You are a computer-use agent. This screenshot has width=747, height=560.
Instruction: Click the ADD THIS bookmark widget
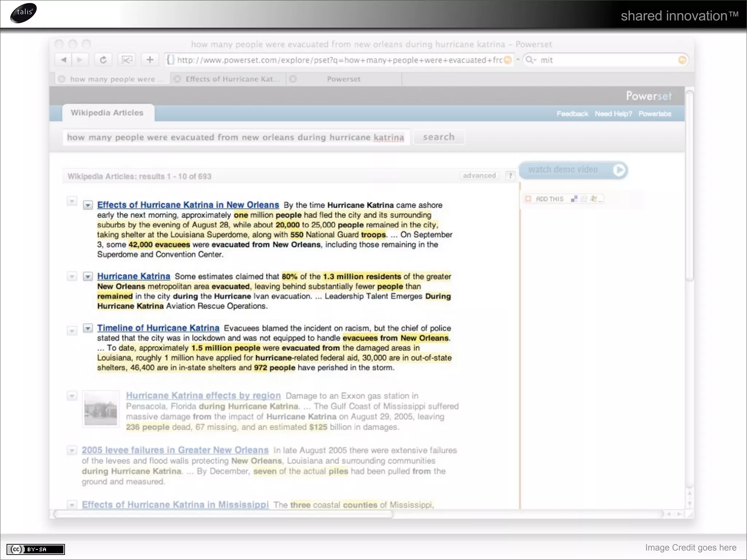[x=564, y=199]
